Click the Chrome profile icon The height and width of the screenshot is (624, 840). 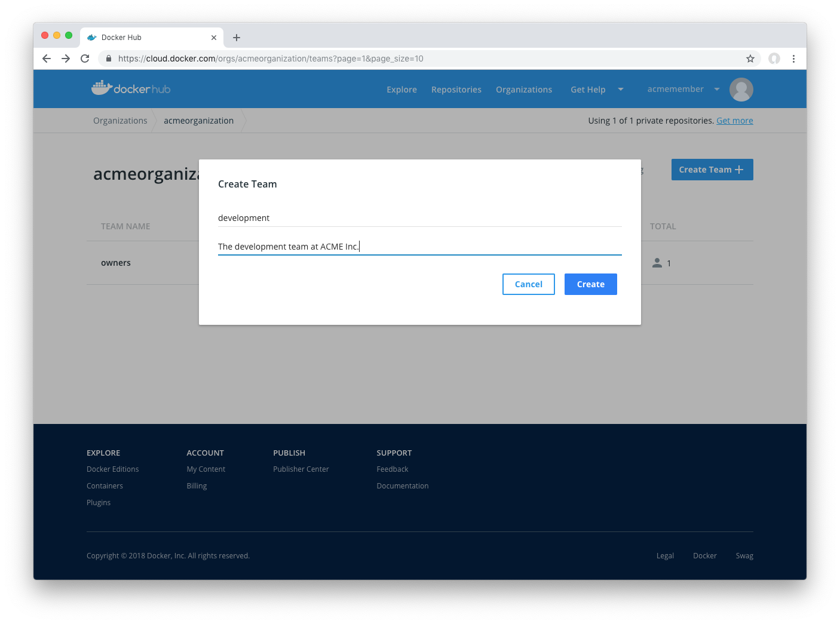pyautogui.click(x=774, y=59)
